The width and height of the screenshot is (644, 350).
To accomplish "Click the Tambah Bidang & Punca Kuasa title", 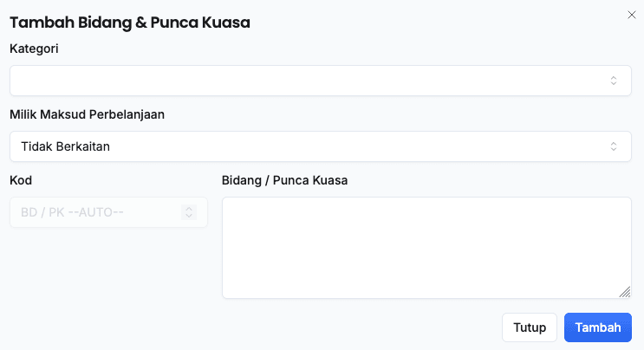I will pos(130,23).
